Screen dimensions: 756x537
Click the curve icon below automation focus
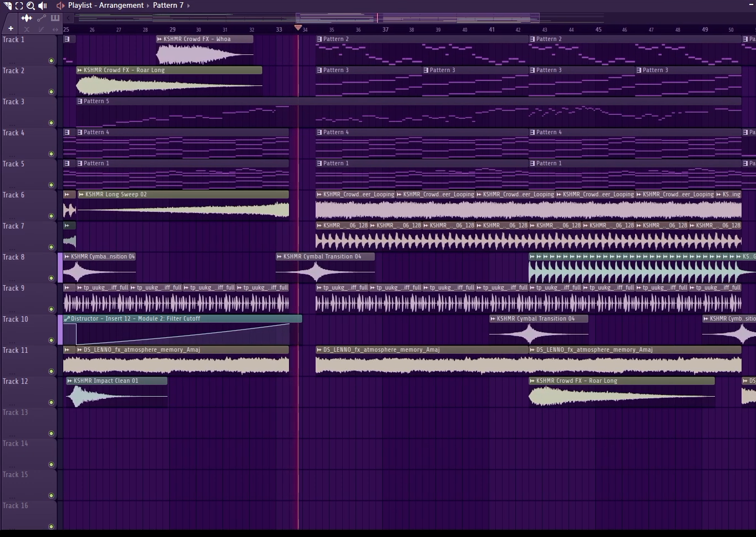pyautogui.click(x=41, y=29)
